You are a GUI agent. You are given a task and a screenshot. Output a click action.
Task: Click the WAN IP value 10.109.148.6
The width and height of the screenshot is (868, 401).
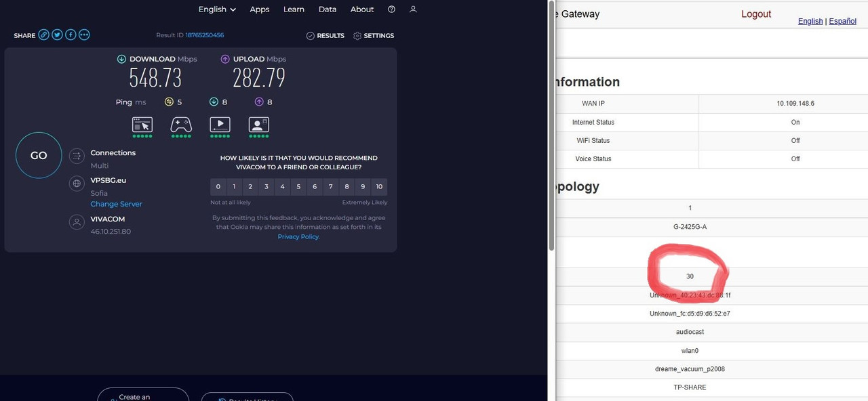click(795, 104)
